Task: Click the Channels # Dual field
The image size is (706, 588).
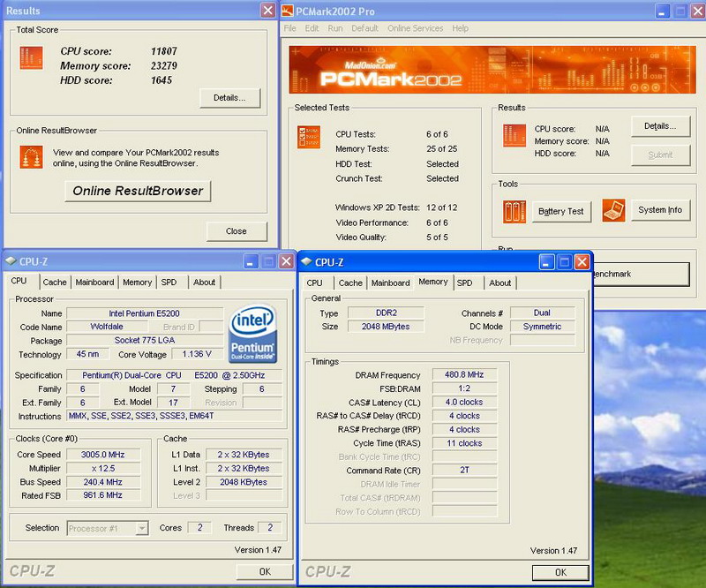Action: 542,313
